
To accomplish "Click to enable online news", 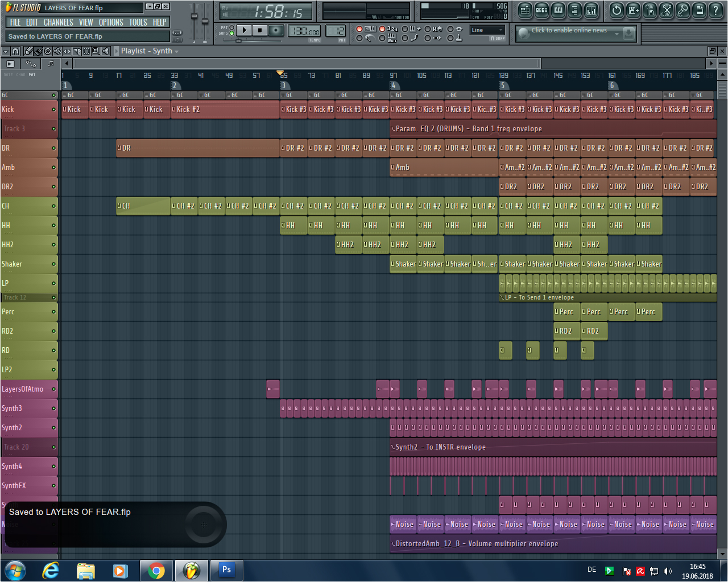I will 569,31.
